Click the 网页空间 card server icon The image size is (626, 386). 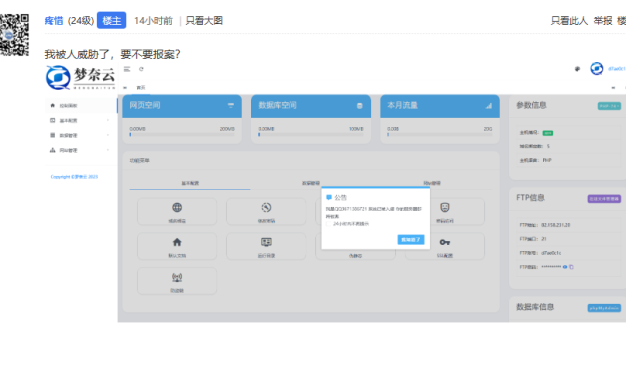coord(231,105)
